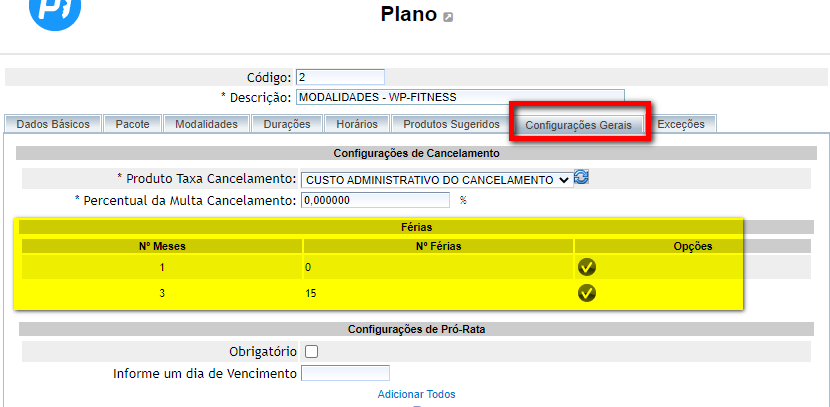Click the small icon next to Plano title
The image size is (830, 407).
pos(448,17)
